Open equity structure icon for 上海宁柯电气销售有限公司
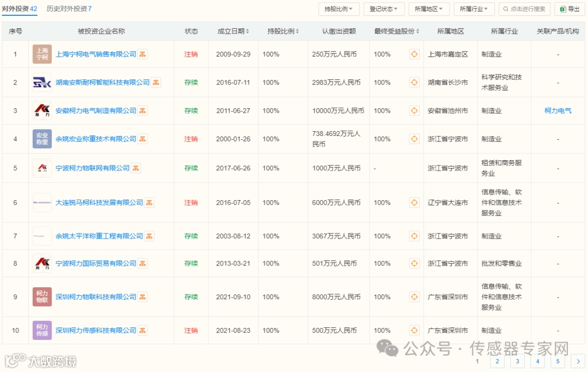Image resolution: width=588 pixels, height=372 pixels. click(143, 54)
